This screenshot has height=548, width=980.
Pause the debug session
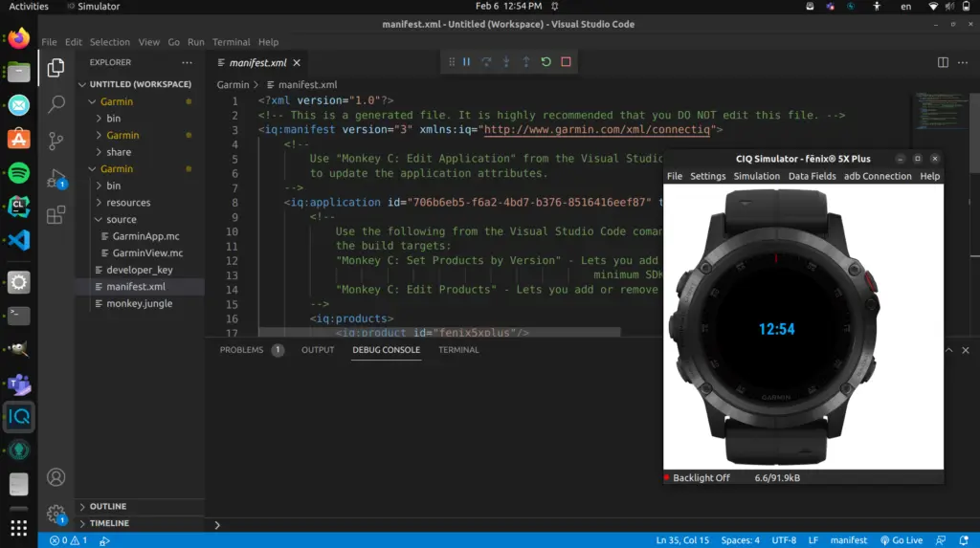(x=466, y=62)
